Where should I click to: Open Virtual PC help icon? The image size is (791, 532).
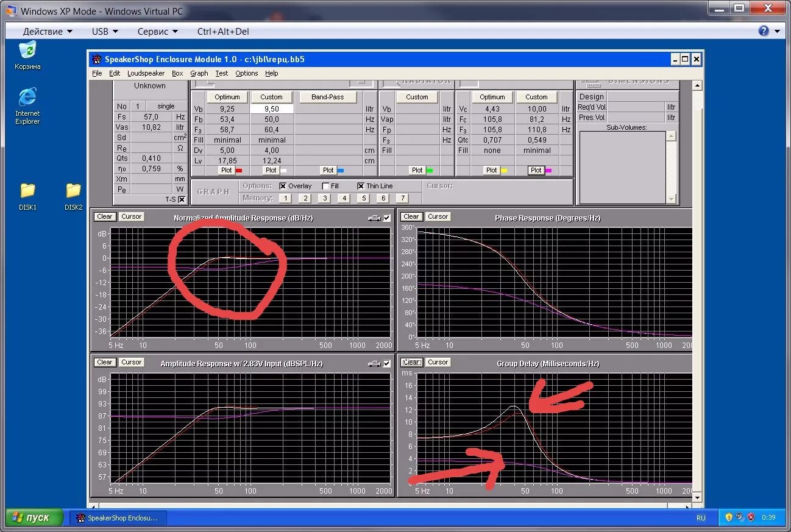764,31
